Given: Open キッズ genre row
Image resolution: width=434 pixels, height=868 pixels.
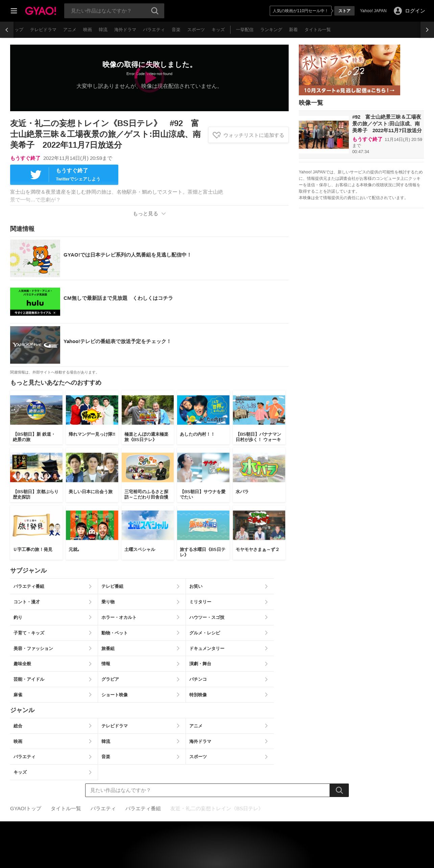Looking at the screenshot, I should click(x=54, y=772).
